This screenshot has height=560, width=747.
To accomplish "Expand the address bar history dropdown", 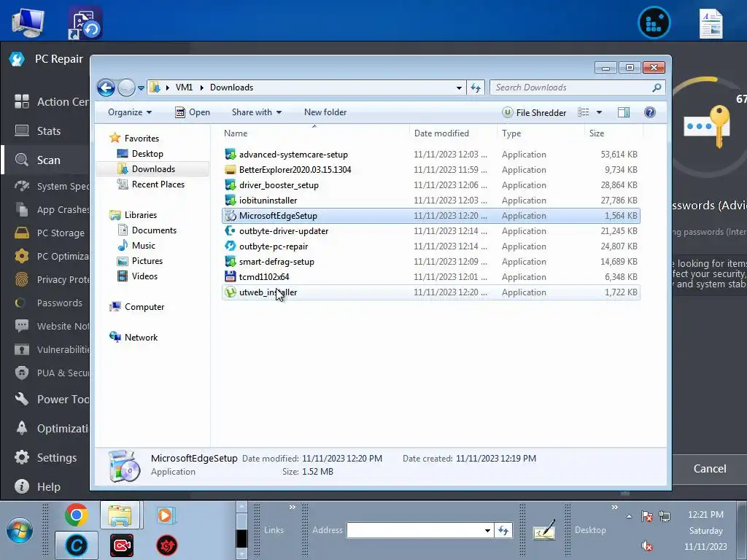I will [459, 87].
